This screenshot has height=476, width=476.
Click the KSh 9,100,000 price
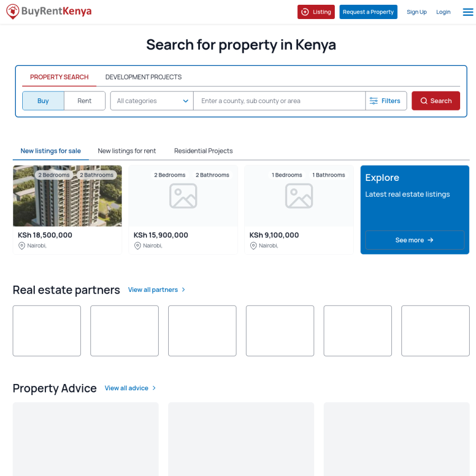tap(274, 235)
